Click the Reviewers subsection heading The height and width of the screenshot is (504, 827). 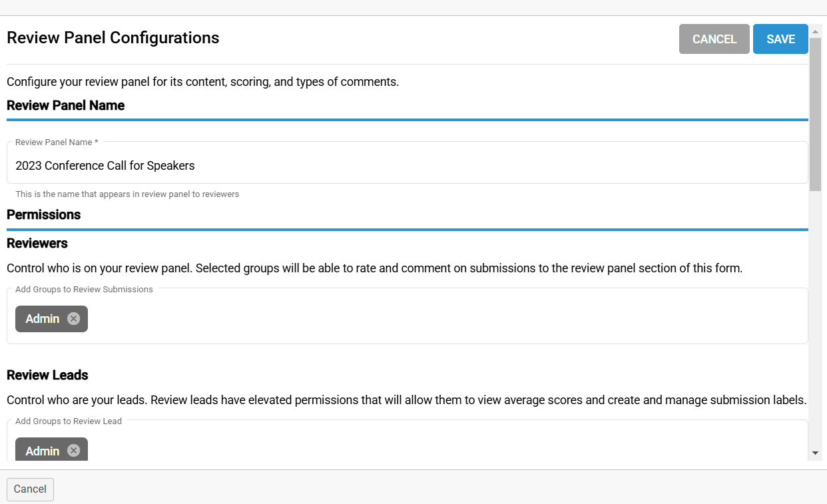pos(37,243)
